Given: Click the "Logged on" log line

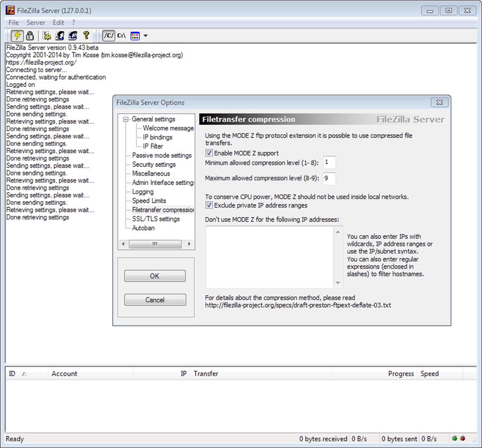Looking at the screenshot, I should (21, 85).
